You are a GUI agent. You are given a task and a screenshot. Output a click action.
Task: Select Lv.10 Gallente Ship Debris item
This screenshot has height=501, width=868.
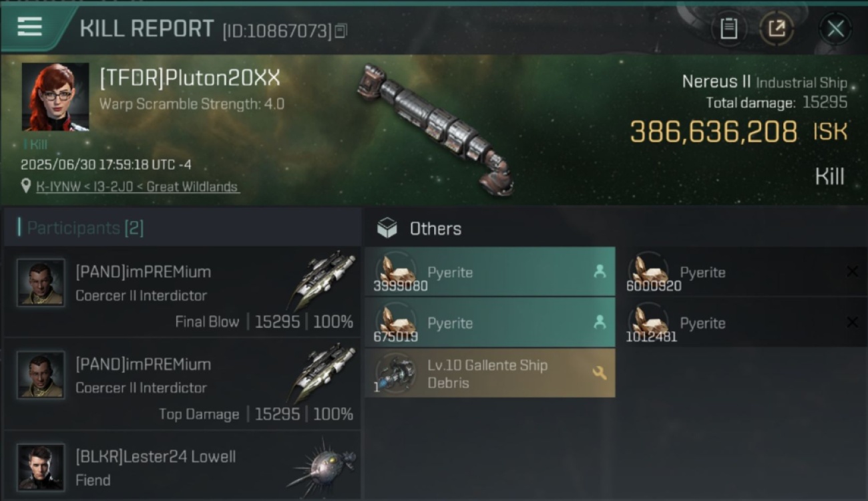pos(490,373)
